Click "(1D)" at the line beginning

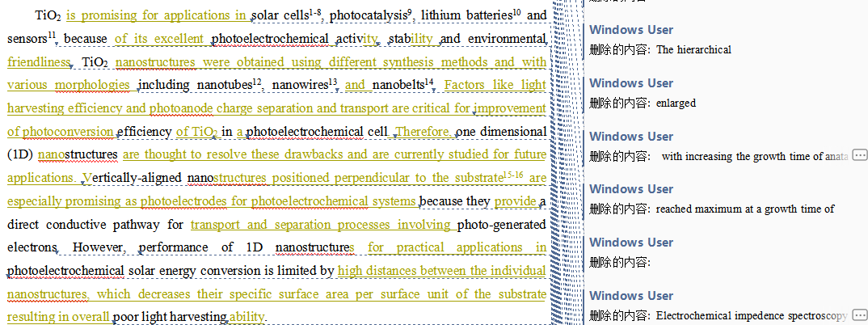click(19, 154)
